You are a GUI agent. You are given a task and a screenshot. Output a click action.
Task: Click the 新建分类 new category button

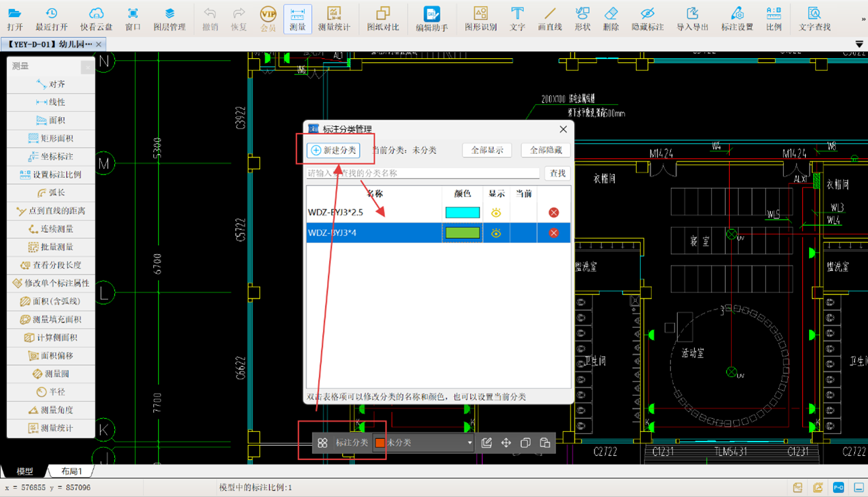tap(334, 150)
